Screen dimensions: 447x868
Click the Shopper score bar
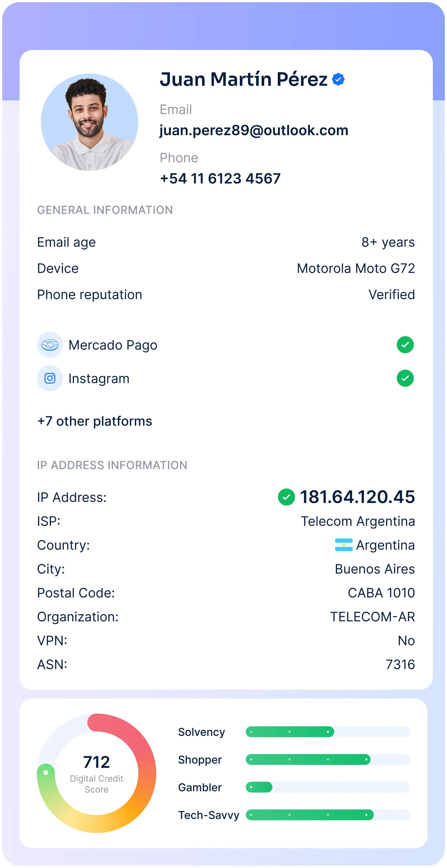coord(328,759)
